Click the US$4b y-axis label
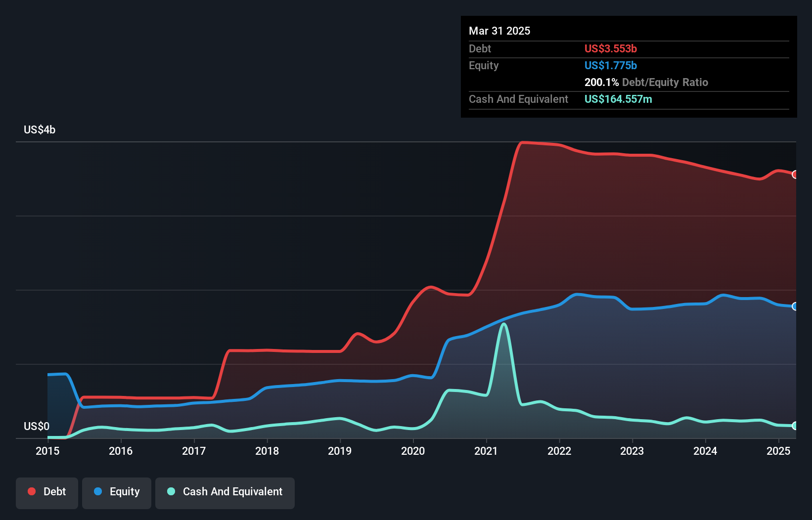This screenshot has width=812, height=520. click(40, 130)
